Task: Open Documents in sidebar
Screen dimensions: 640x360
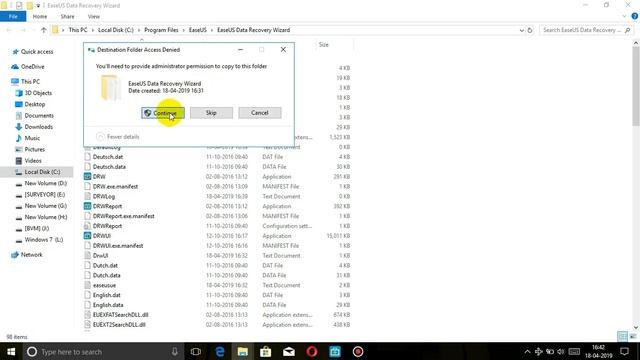Action: (34, 116)
